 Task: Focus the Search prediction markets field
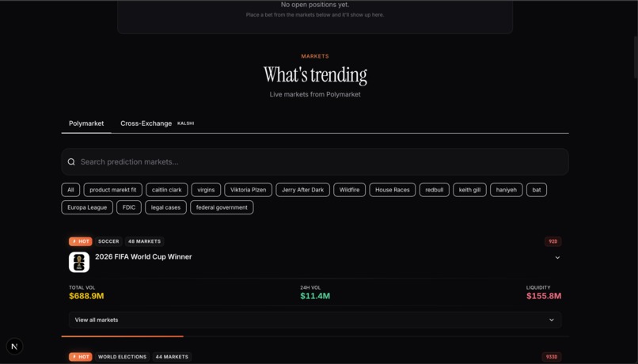pos(315,162)
